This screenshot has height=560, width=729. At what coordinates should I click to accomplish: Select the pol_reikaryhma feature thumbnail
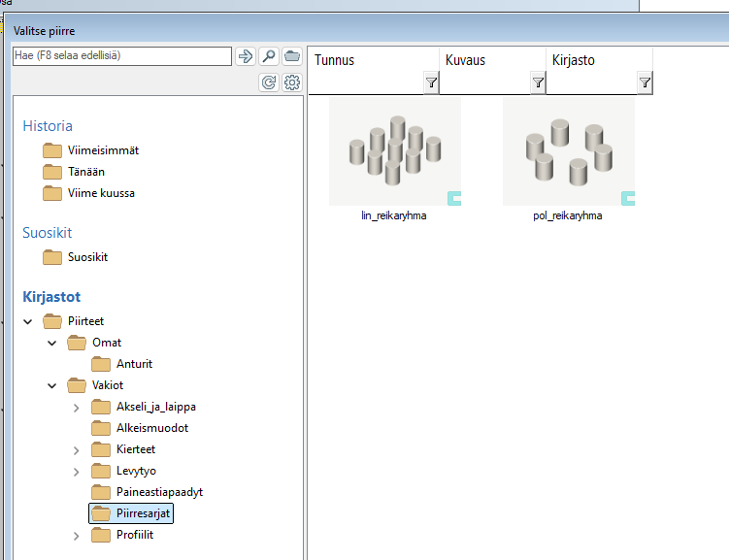(568, 152)
